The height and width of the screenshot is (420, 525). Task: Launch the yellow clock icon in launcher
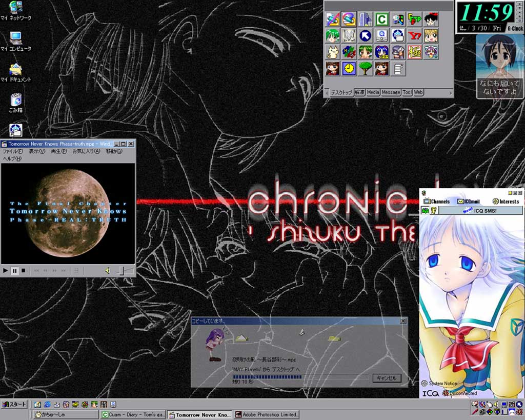pyautogui.click(x=349, y=68)
